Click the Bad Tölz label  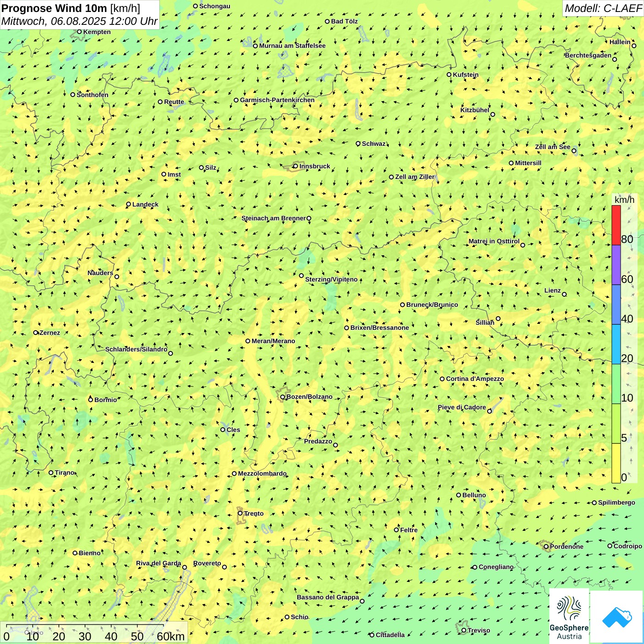tap(344, 21)
